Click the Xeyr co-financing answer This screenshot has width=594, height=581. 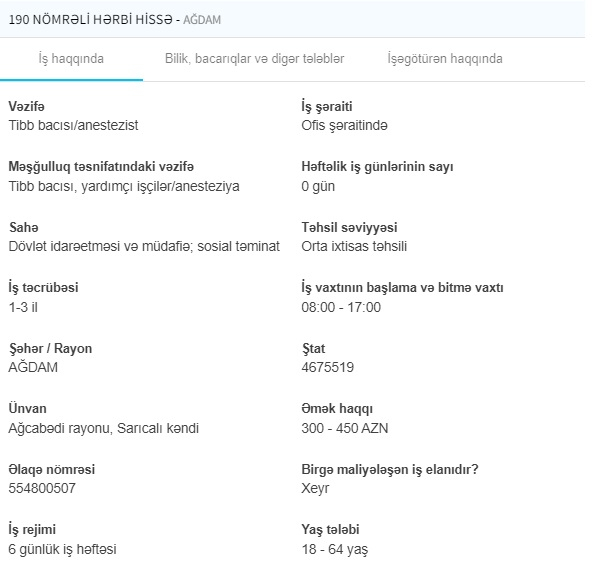coord(315,488)
